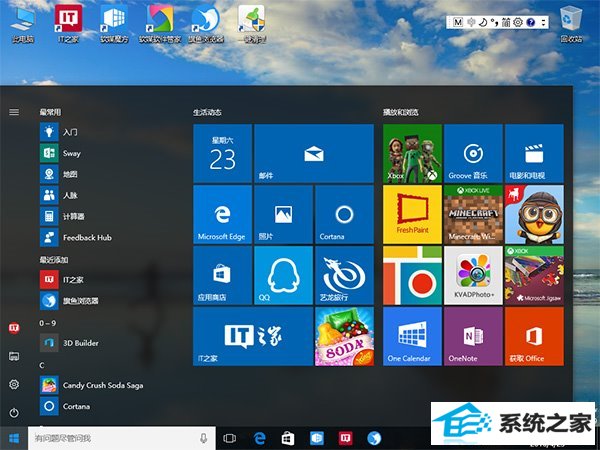The height and width of the screenshot is (450, 600).
Task: Click the IME help question mark
Action: [x=530, y=22]
